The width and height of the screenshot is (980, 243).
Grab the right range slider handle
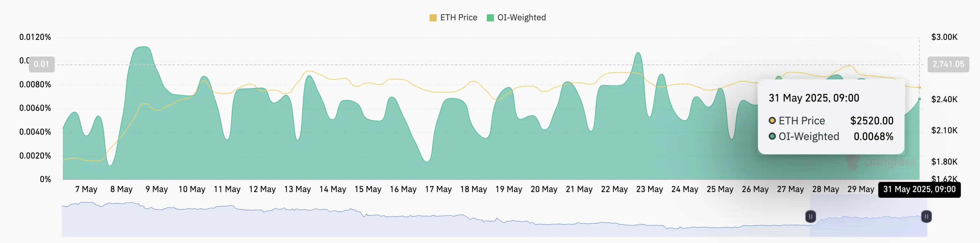926,216
